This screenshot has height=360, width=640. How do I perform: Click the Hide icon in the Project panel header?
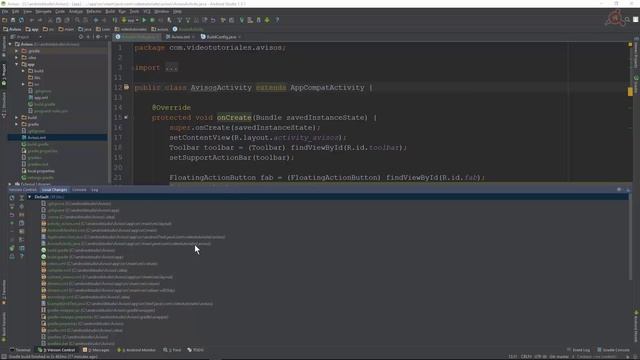pos(106,37)
